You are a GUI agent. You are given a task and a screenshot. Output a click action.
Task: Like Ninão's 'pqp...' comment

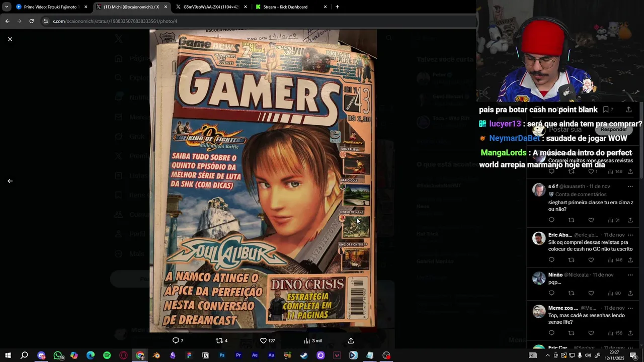[591, 293]
